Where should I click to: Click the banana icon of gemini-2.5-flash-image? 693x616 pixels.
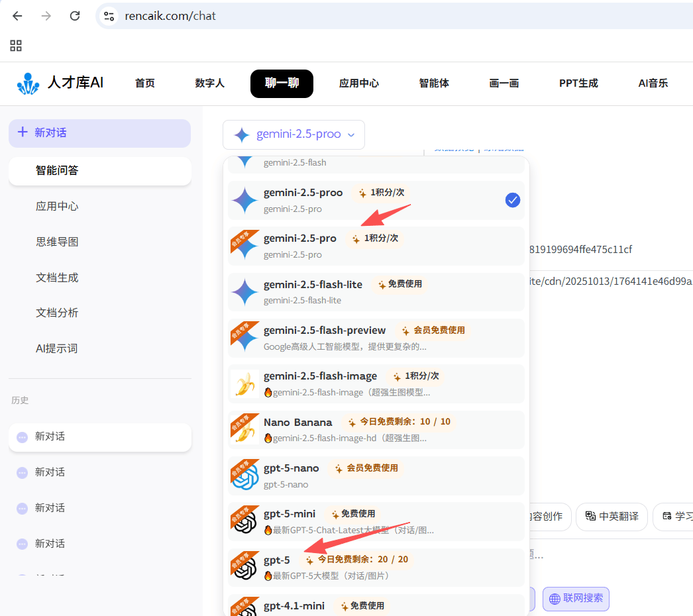[244, 384]
